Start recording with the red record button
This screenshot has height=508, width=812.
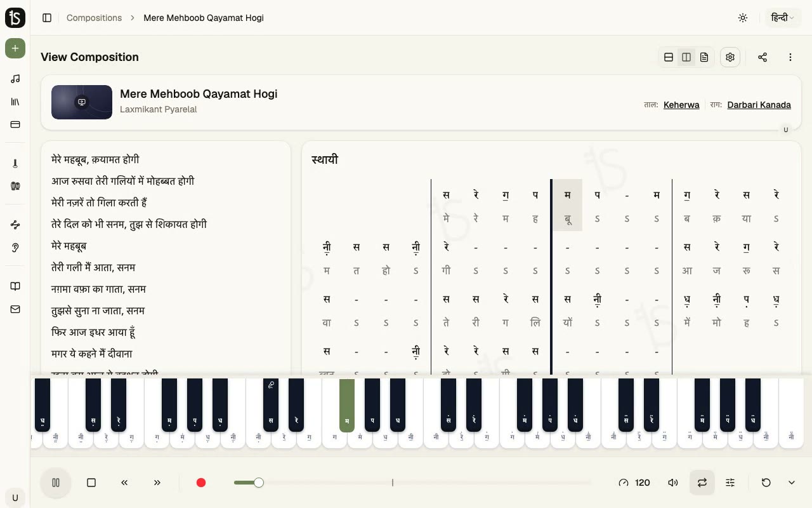201,483
